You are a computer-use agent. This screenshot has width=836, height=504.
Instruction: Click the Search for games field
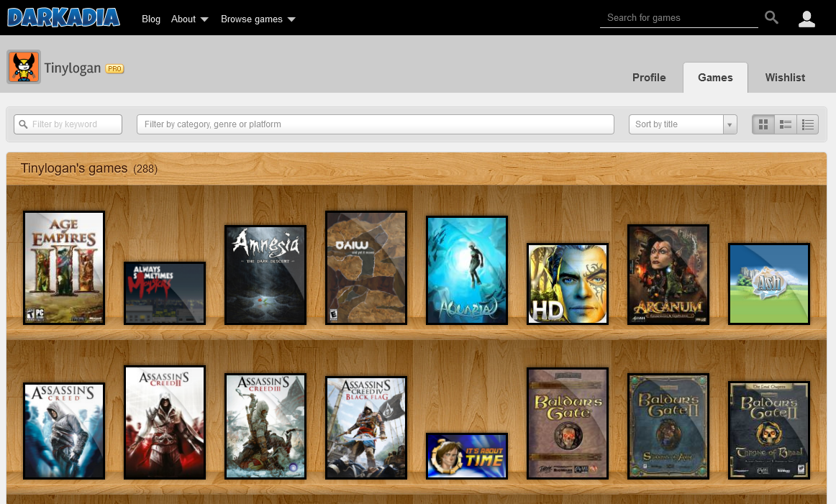pos(678,18)
